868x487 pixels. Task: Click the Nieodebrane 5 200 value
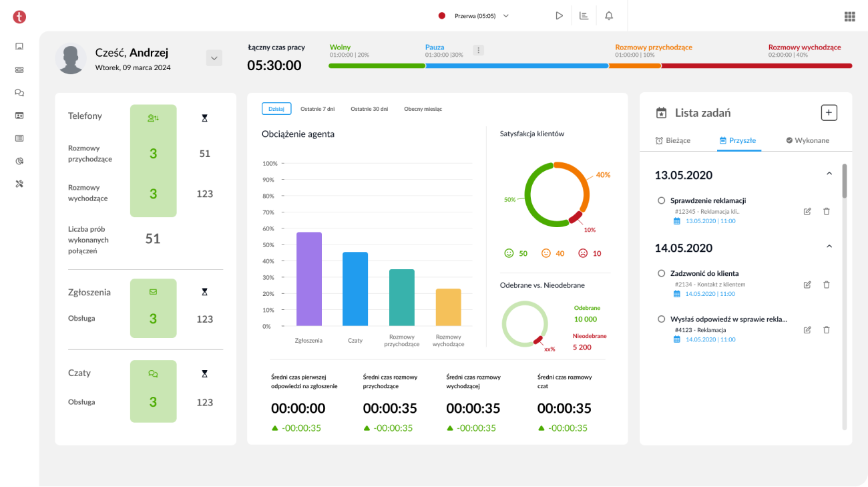582,347
